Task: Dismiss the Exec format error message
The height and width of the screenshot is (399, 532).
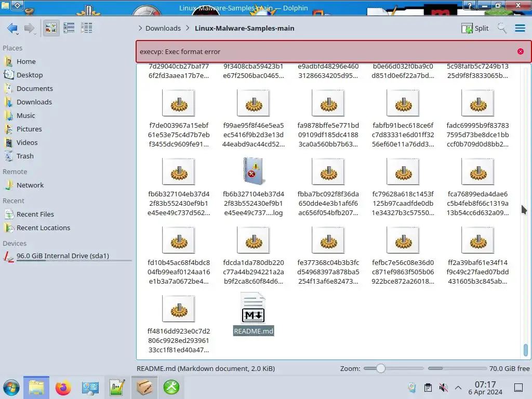Action: click(521, 51)
